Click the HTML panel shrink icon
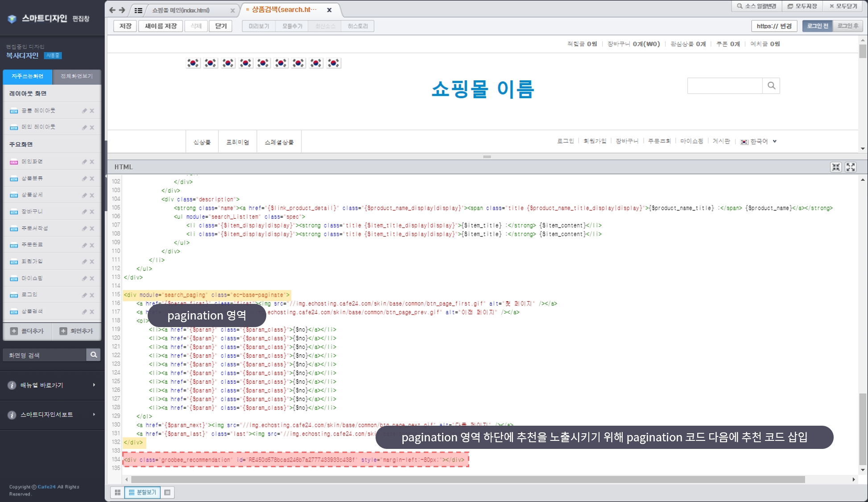 pos(835,167)
